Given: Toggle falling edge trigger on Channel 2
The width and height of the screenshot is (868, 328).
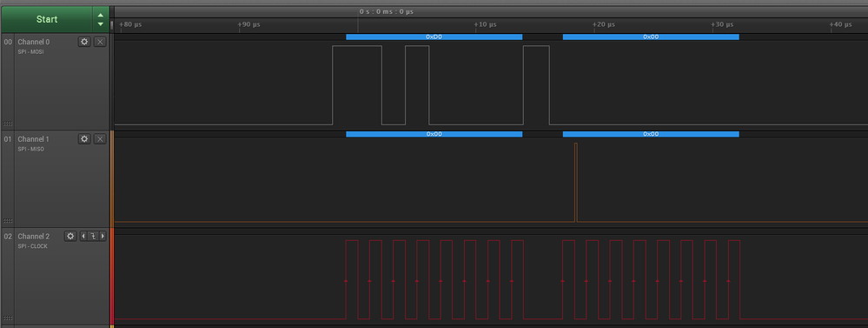Looking at the screenshot, I should (93, 236).
